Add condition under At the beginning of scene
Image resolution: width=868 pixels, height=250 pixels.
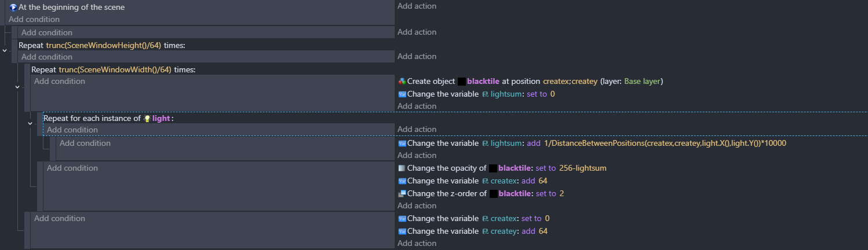[34, 19]
